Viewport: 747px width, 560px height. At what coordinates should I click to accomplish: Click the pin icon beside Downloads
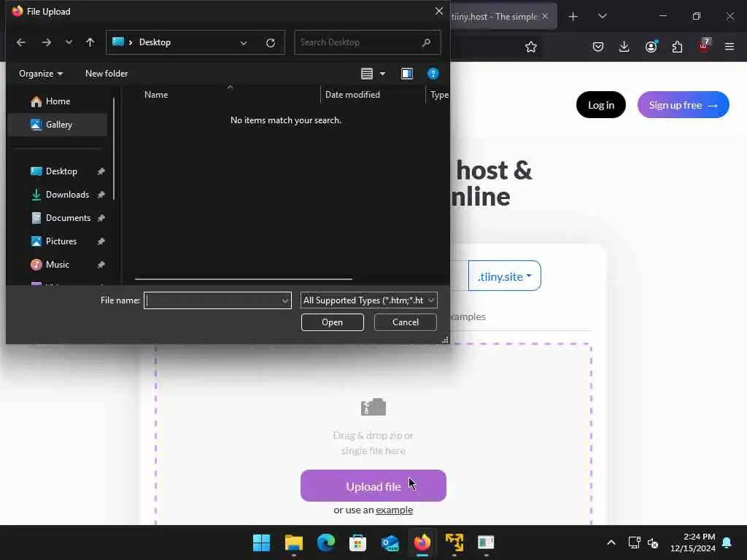(101, 195)
